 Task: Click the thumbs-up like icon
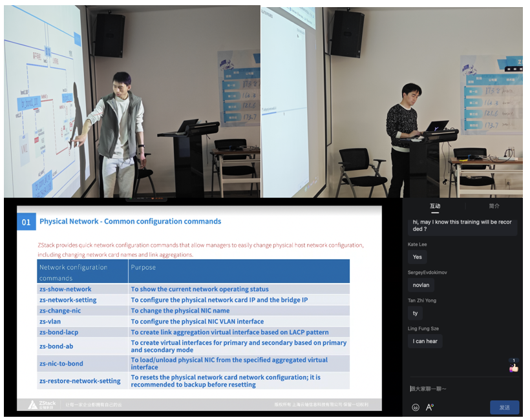(513, 368)
